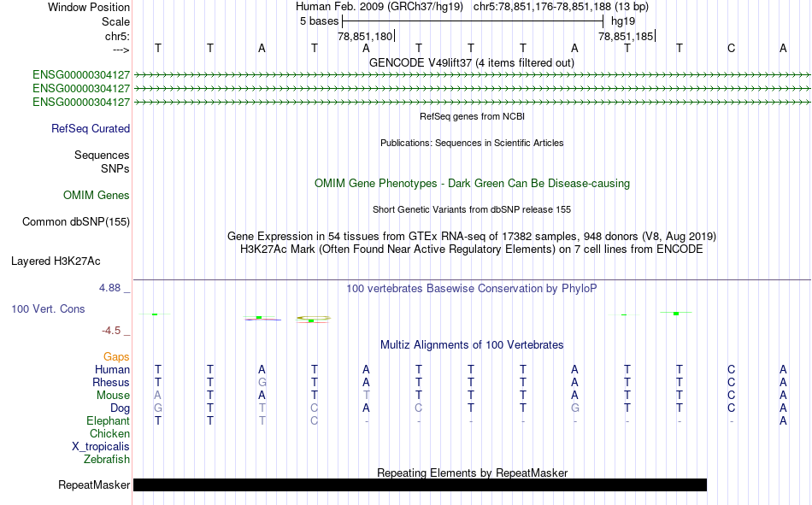Viewport: 812px width, 505px height.
Task: Select the Zebrafish alignment row label
Action: pos(107,460)
